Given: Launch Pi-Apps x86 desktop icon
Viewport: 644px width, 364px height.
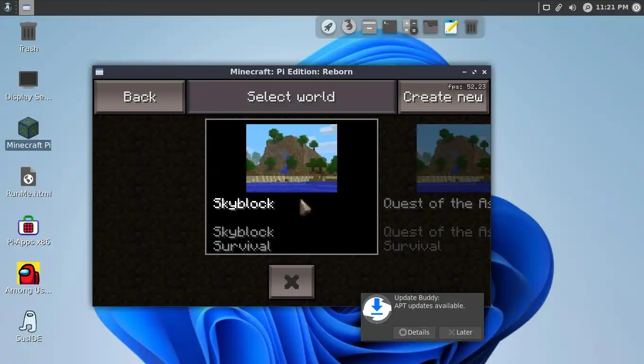Looking at the screenshot, I should coord(28,231).
